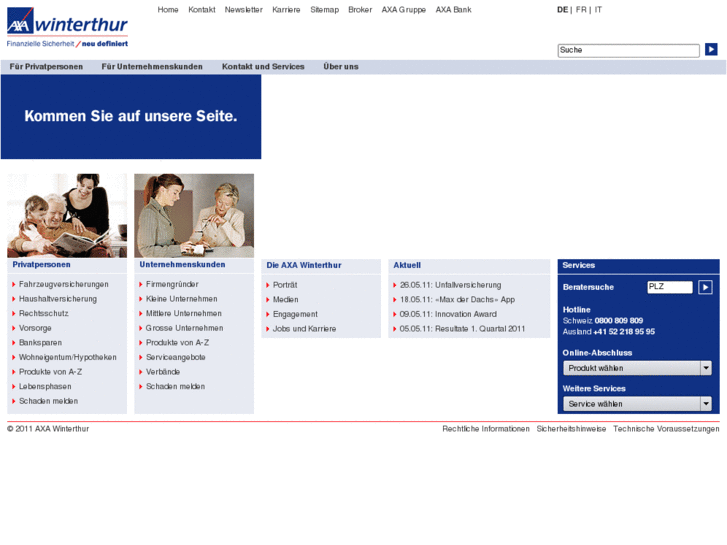Image resolution: width=727 pixels, height=545 pixels.
Task: Open Fahrzeugversicherungen link
Action: (64, 284)
